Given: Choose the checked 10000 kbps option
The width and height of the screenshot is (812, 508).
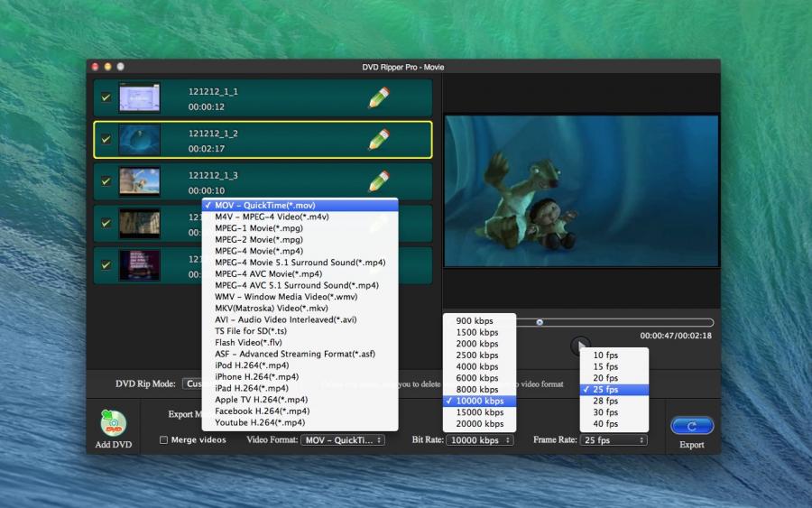Looking at the screenshot, I should [x=480, y=401].
